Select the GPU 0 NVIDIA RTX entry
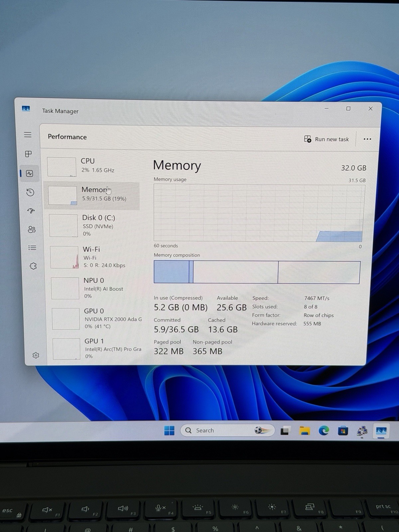The height and width of the screenshot is (532, 399). [96, 318]
